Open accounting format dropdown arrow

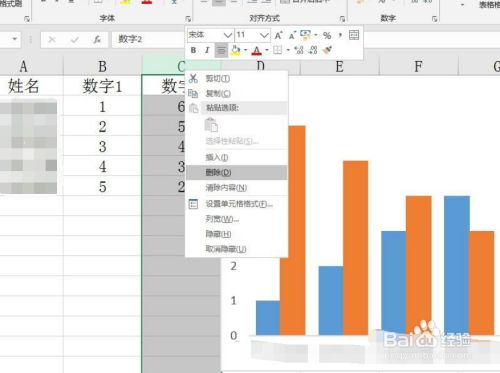[316, 35]
